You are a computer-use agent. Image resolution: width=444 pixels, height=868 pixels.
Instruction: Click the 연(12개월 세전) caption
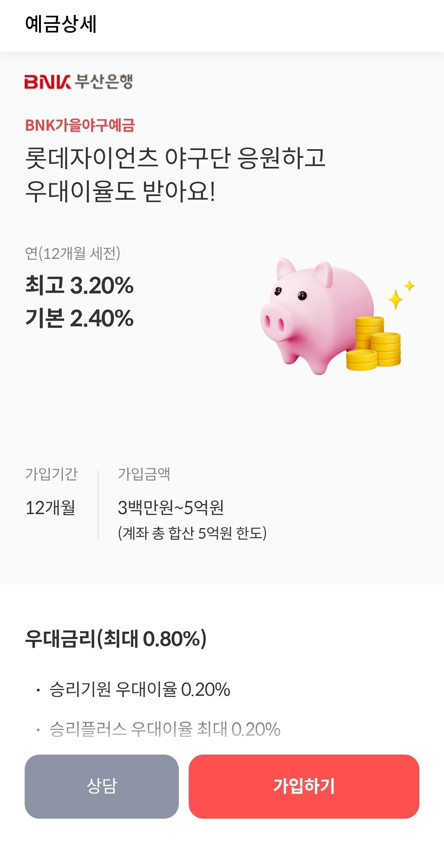coord(73,253)
